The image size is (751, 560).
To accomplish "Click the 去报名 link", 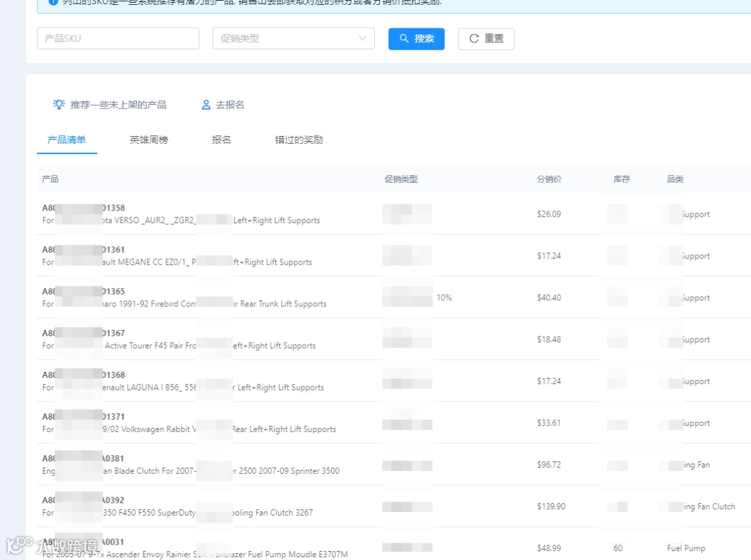I will click(230, 105).
